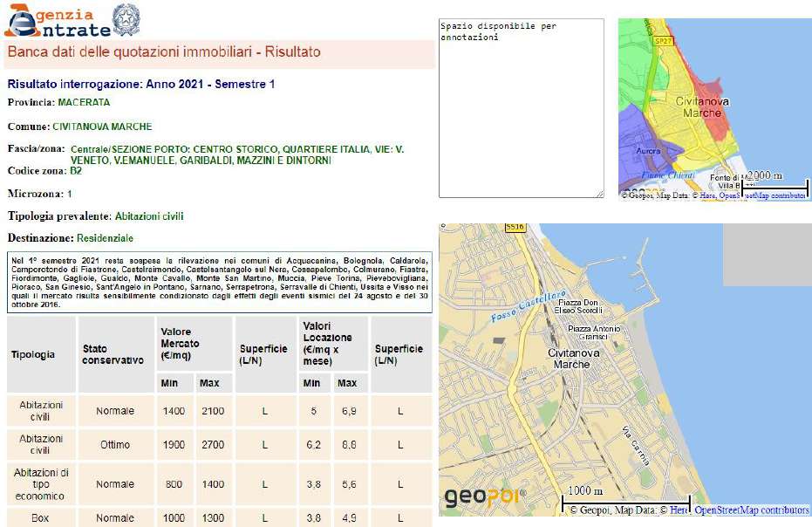Click the green zone on the small map
Image resolution: width=812 pixels, height=527 pixels.
click(635, 61)
